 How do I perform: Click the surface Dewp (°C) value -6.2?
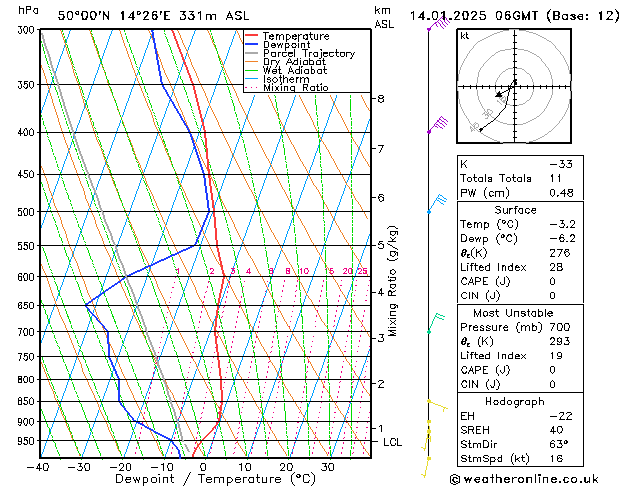point(562,239)
